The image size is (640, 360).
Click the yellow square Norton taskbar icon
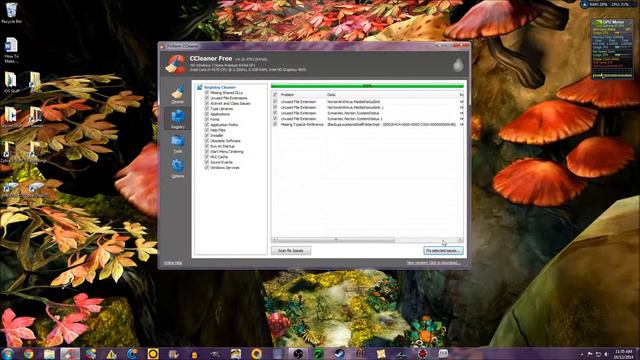point(153,353)
